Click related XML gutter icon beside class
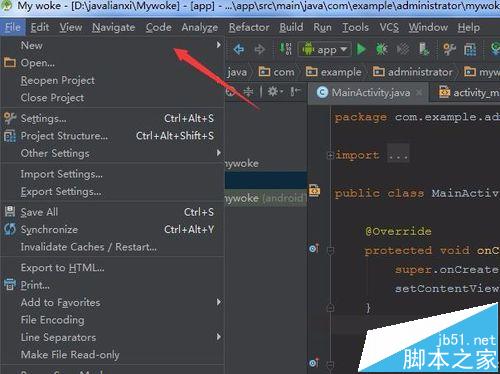Viewport: 500px width, 374px height. pyautogui.click(x=315, y=190)
